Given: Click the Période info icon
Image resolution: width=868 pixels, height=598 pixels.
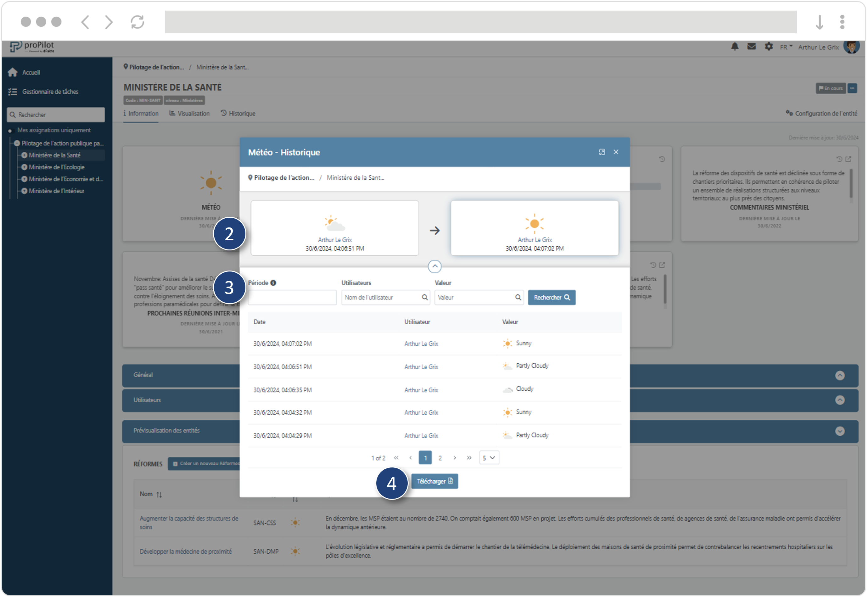Looking at the screenshot, I should pos(273,283).
